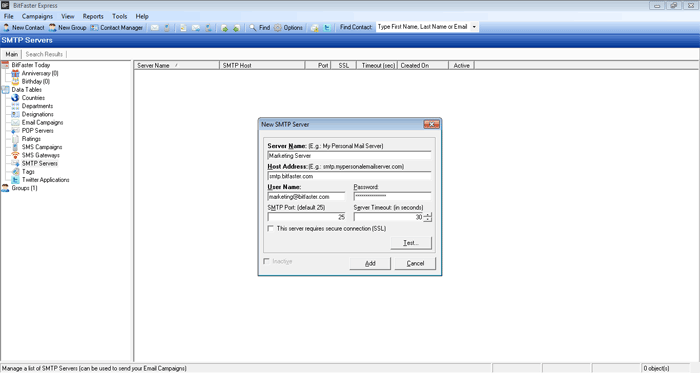700x373 pixels.
Task: Close the New SMTP Server dialog
Action: click(x=432, y=124)
